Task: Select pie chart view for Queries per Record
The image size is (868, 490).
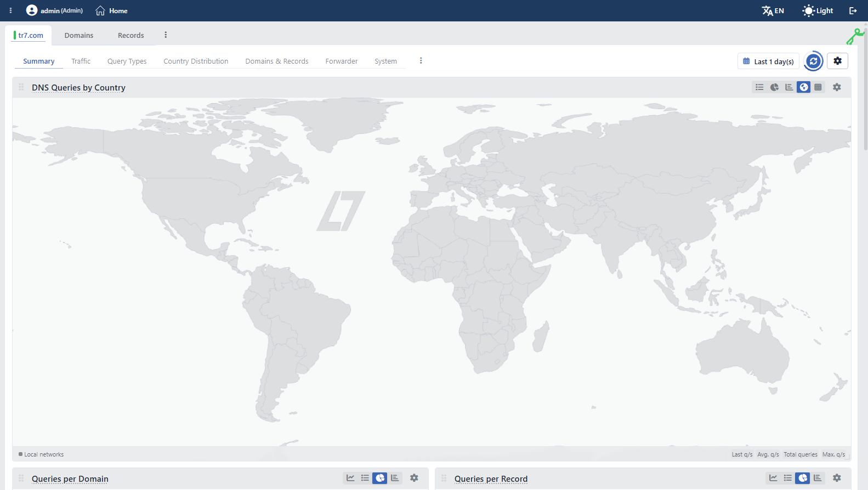Action: 803,478
